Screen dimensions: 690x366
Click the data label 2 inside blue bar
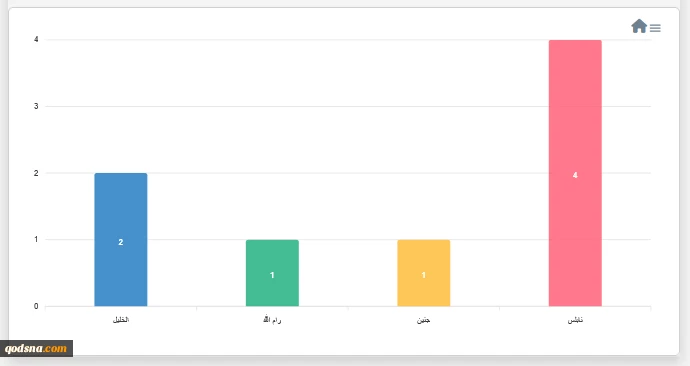click(x=121, y=242)
